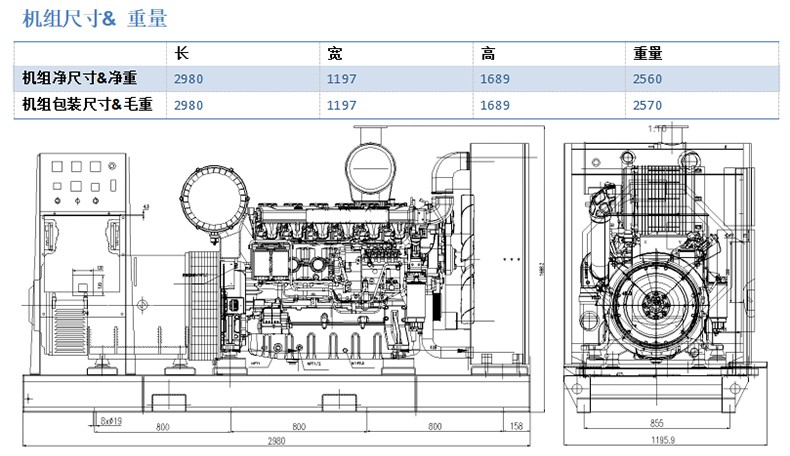Click the 2980 overall length dimension under drawing
Screen dimensions: 790x456
(291, 441)
